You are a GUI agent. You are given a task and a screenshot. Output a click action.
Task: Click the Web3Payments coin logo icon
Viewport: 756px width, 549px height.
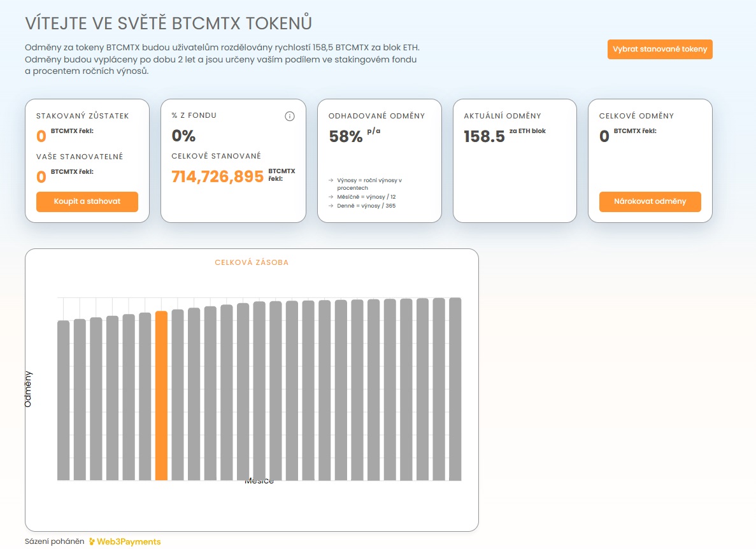pos(93,541)
